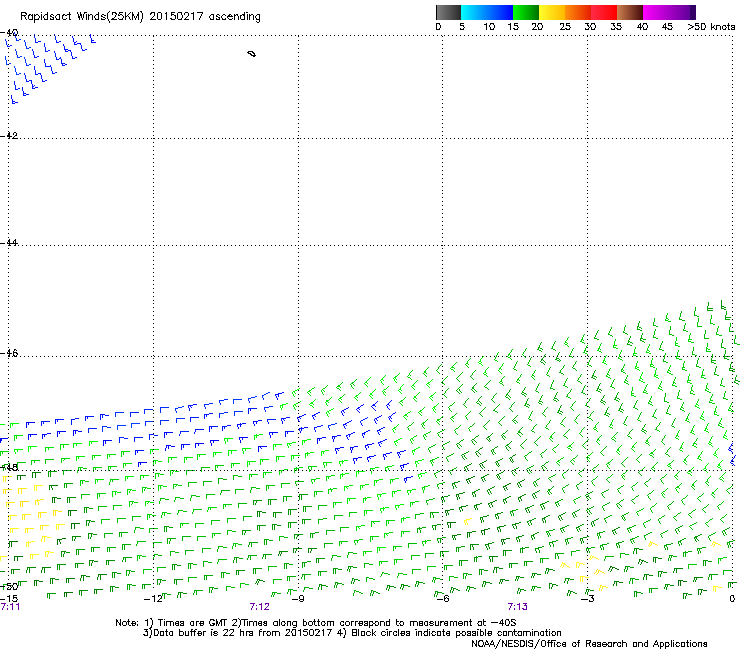Click the purple '7:12' time marker
The width and height of the screenshot is (740, 650).
point(260,607)
